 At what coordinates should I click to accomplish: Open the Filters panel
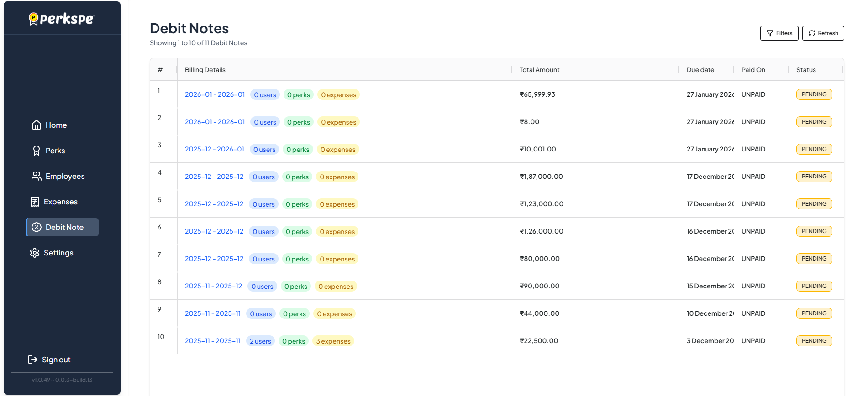pos(779,33)
